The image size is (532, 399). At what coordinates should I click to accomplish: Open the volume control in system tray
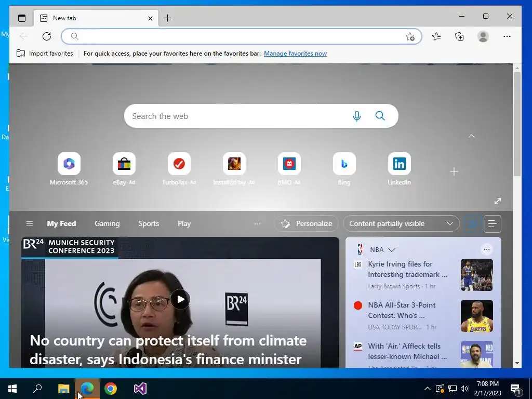[464, 389]
